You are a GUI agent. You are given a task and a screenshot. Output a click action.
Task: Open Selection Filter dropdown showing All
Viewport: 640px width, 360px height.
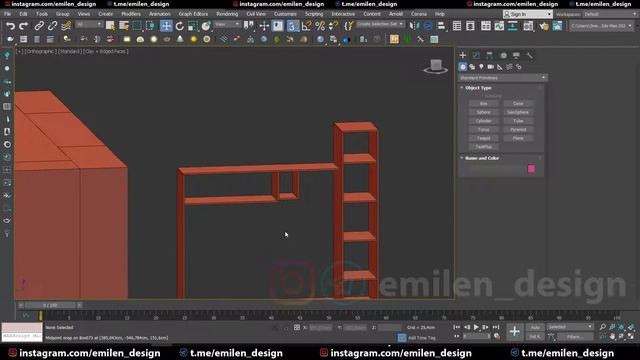click(x=89, y=25)
